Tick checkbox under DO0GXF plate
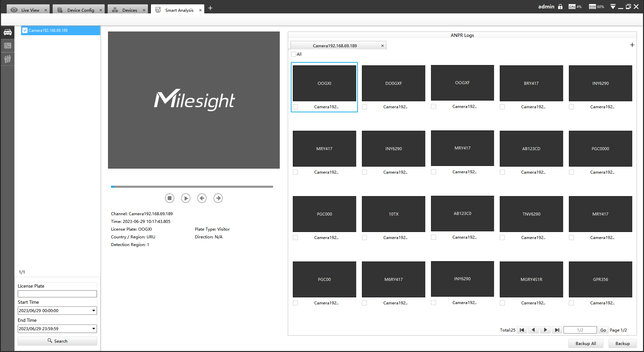This screenshot has width=644, height=352. (x=365, y=107)
